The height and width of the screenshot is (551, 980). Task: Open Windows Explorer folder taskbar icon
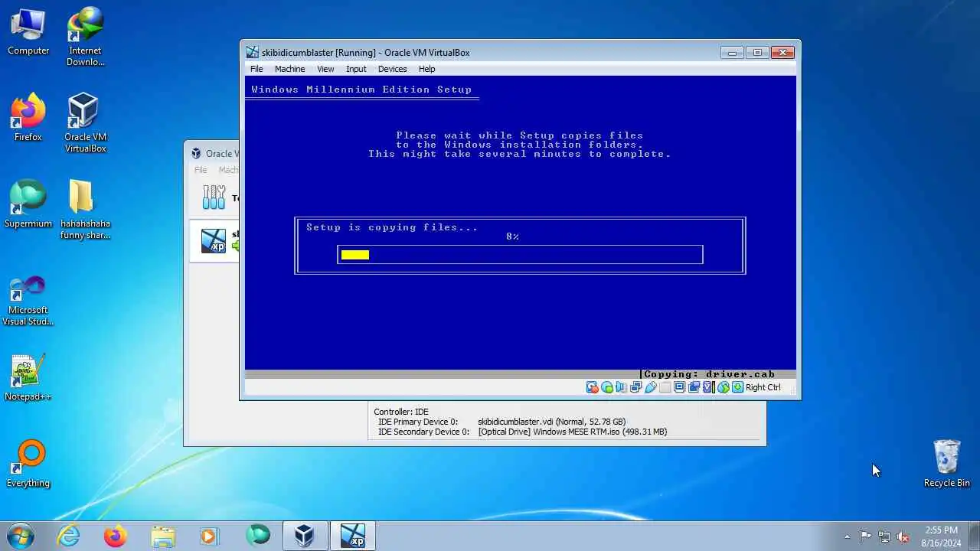pyautogui.click(x=163, y=536)
